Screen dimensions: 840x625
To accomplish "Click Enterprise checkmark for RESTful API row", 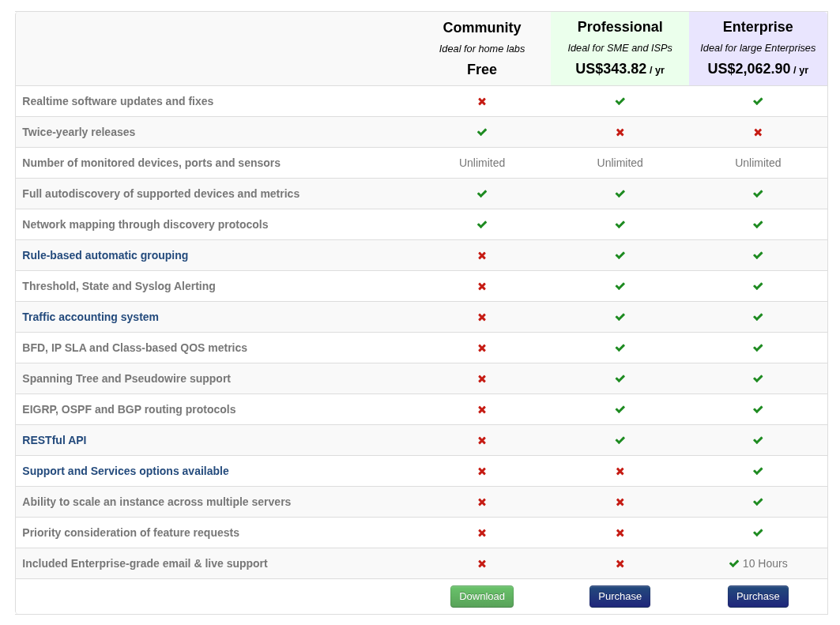I will [758, 440].
